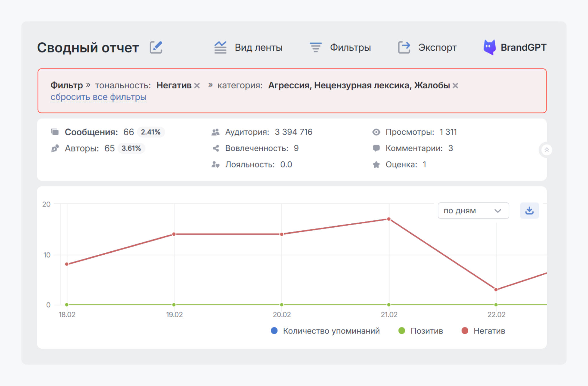Open the по дням period dropdown
588x386 pixels.
473,211
